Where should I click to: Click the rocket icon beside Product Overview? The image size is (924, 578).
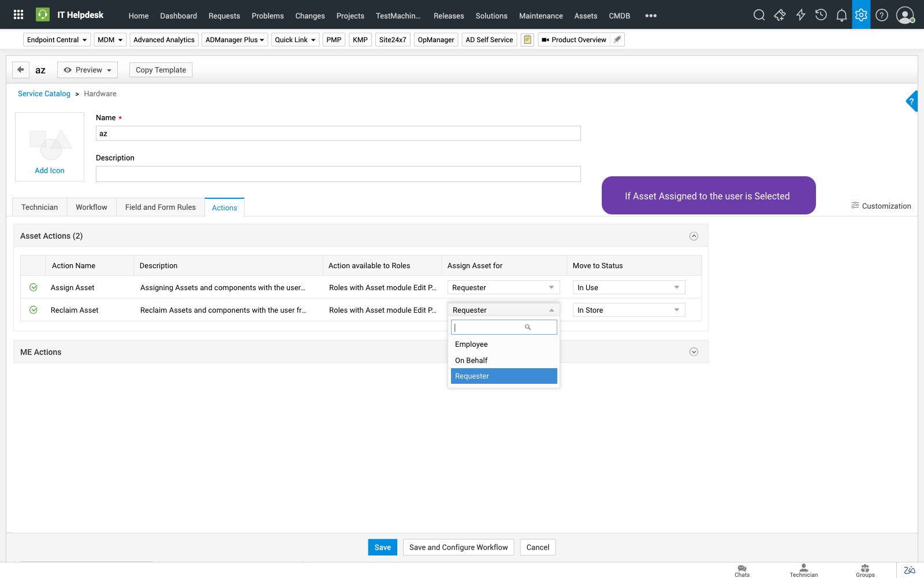(x=617, y=39)
